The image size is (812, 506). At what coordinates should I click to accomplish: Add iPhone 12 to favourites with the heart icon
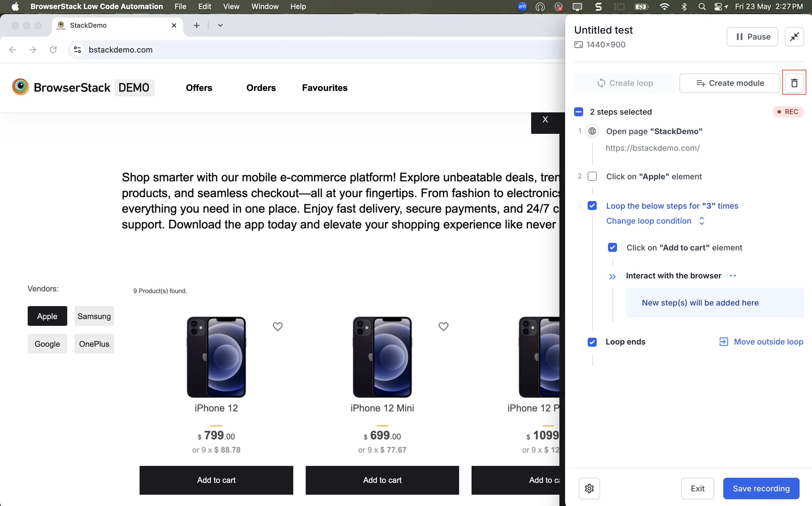coord(277,326)
